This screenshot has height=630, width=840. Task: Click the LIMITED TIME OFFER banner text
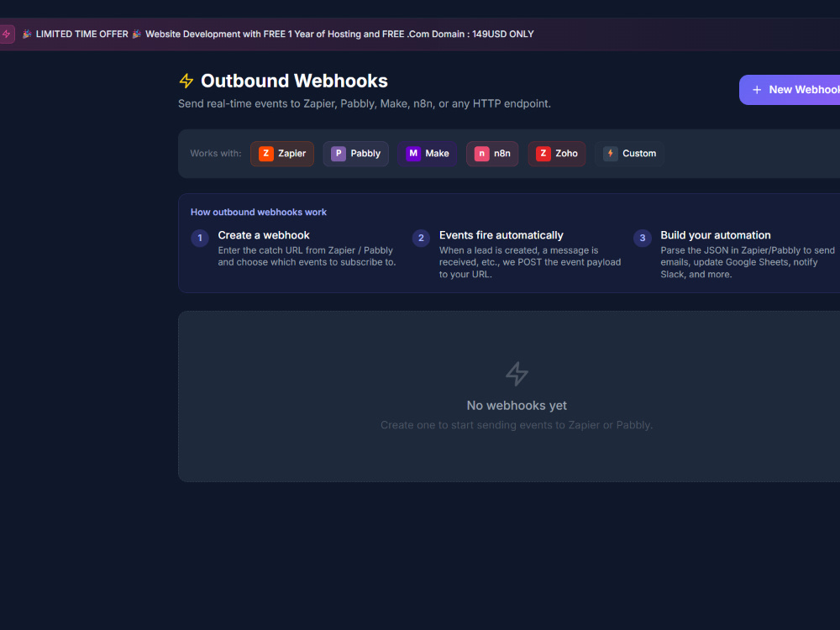coord(82,34)
